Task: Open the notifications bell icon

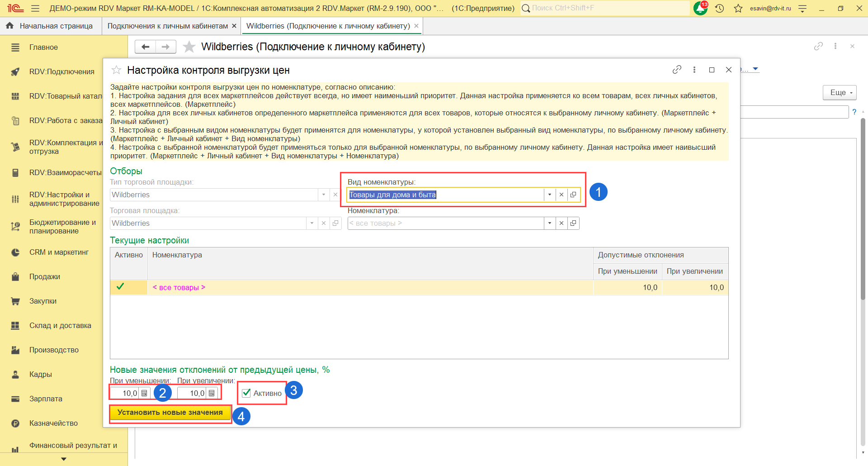Action: (700, 8)
